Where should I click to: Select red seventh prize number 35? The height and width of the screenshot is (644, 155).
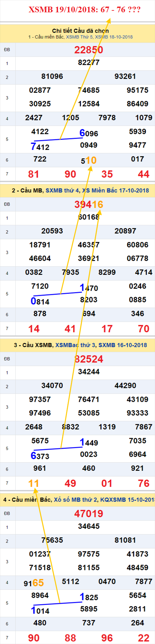[x=107, y=174]
